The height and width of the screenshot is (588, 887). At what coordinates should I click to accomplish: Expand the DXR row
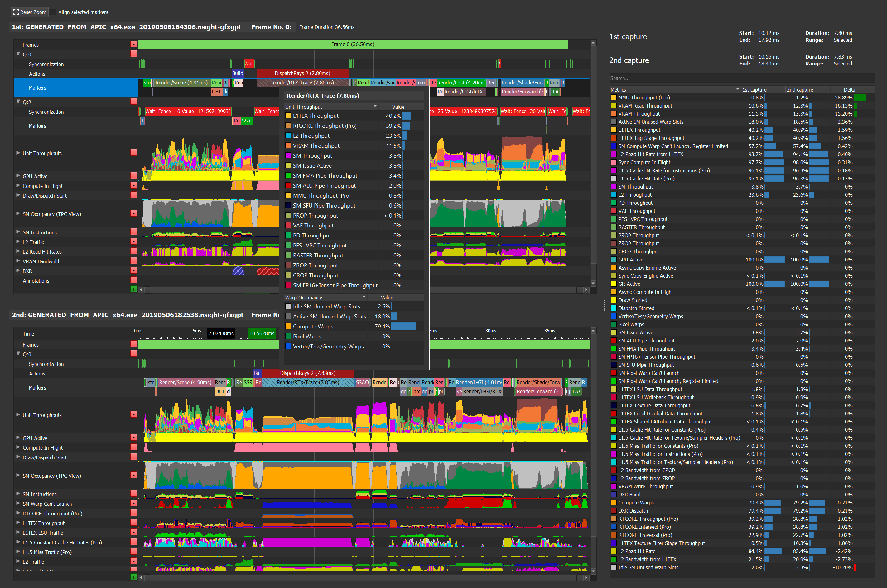coord(18,270)
